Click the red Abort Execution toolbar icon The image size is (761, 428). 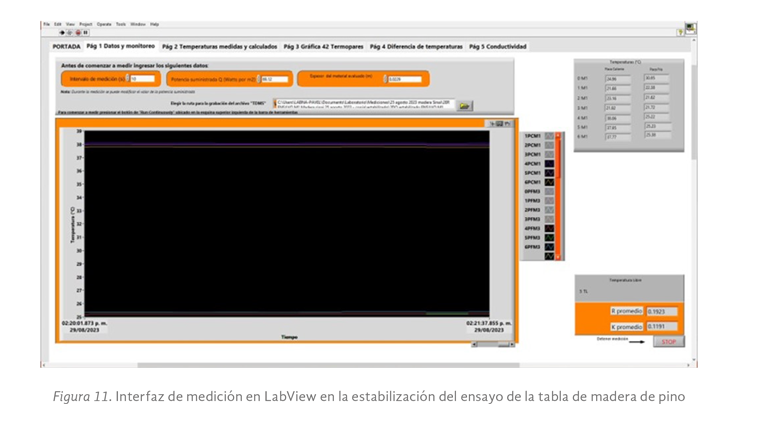(78, 33)
